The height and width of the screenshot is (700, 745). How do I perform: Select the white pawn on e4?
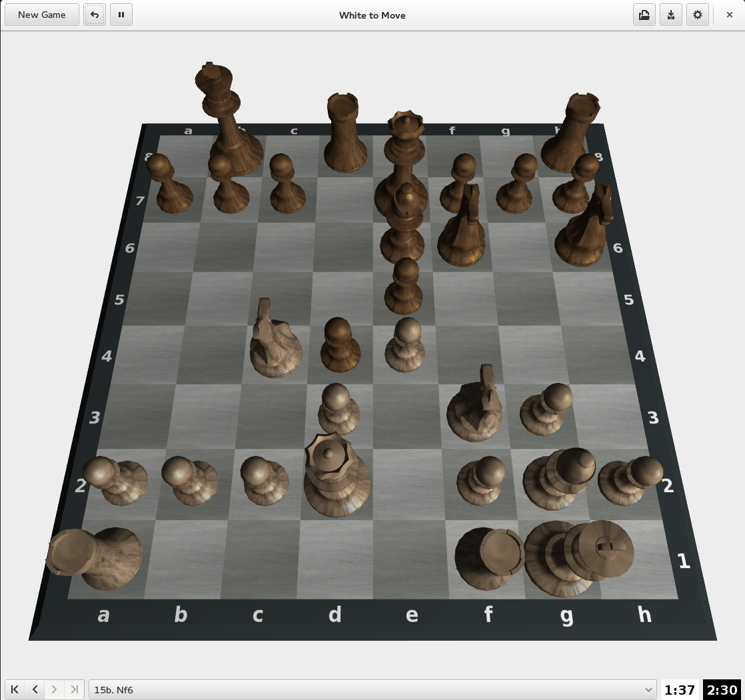(405, 348)
